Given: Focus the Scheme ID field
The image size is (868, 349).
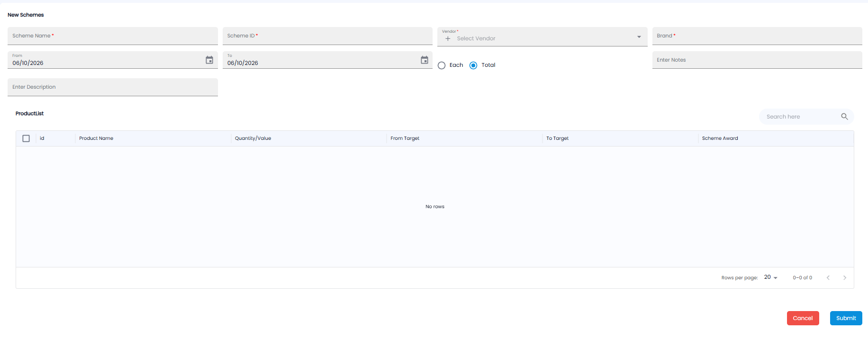Looking at the screenshot, I should [327, 36].
